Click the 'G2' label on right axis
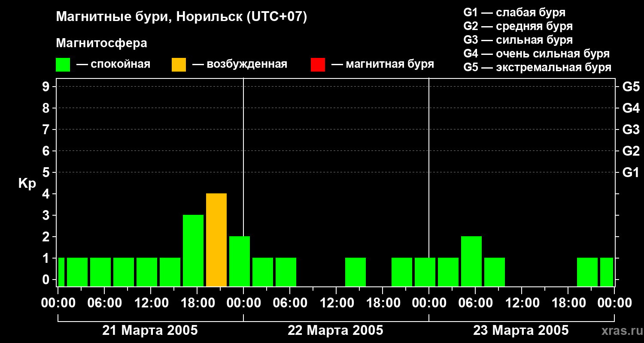This screenshot has height=343, width=644. 631,151
